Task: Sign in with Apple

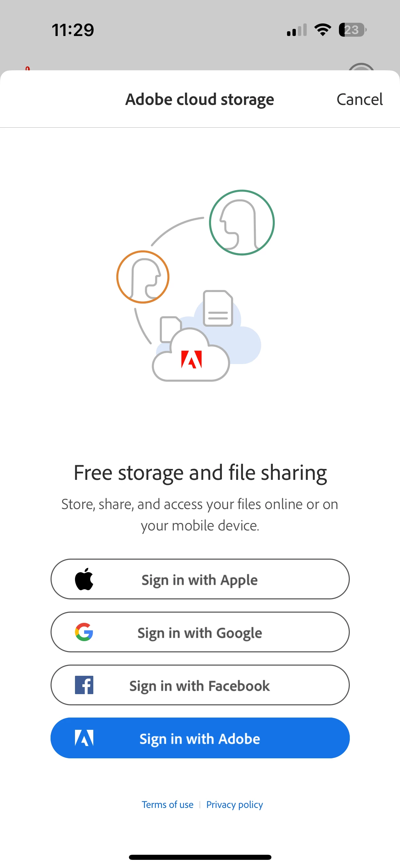Action: 200,579
